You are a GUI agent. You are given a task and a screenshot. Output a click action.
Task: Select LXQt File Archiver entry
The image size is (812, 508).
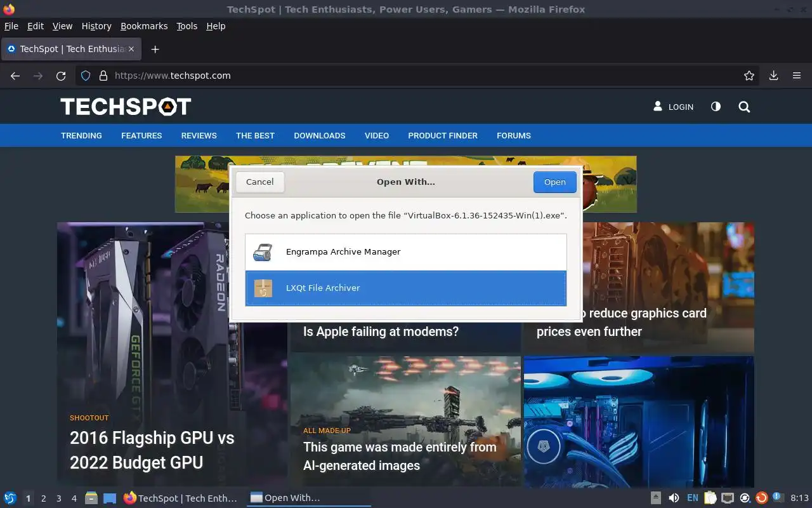coord(406,288)
